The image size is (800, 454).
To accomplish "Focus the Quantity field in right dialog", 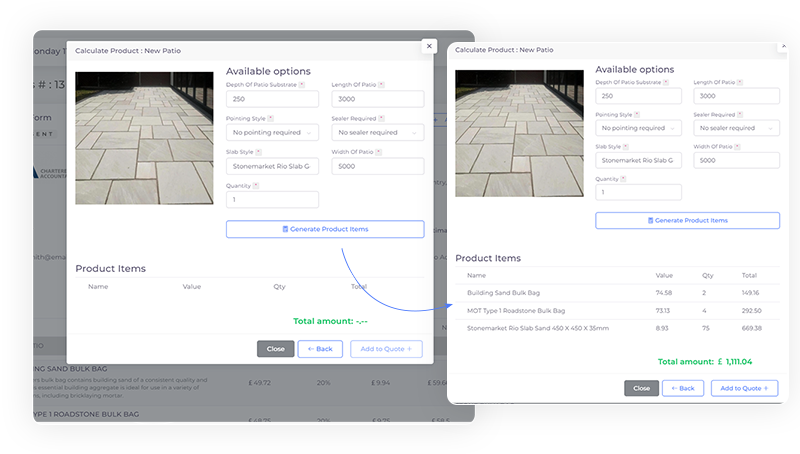I will (638, 192).
